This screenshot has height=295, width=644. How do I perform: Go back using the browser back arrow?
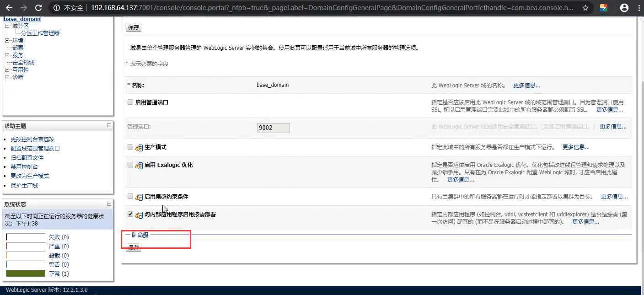point(9,8)
